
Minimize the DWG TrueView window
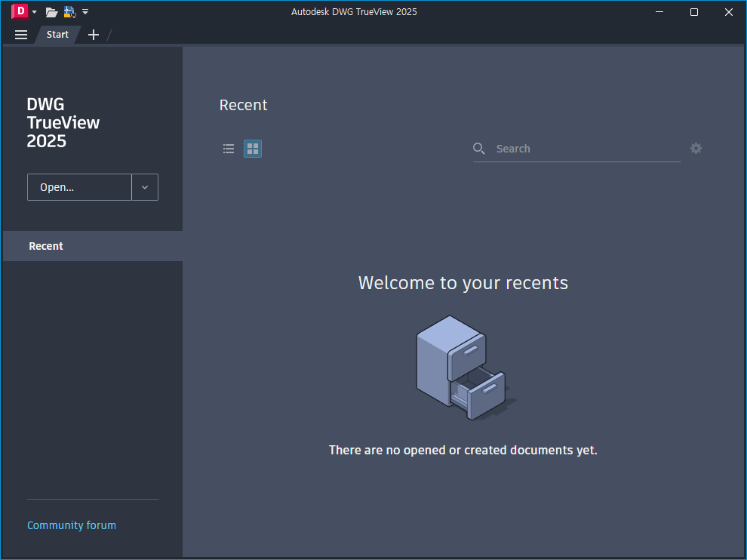click(x=659, y=12)
